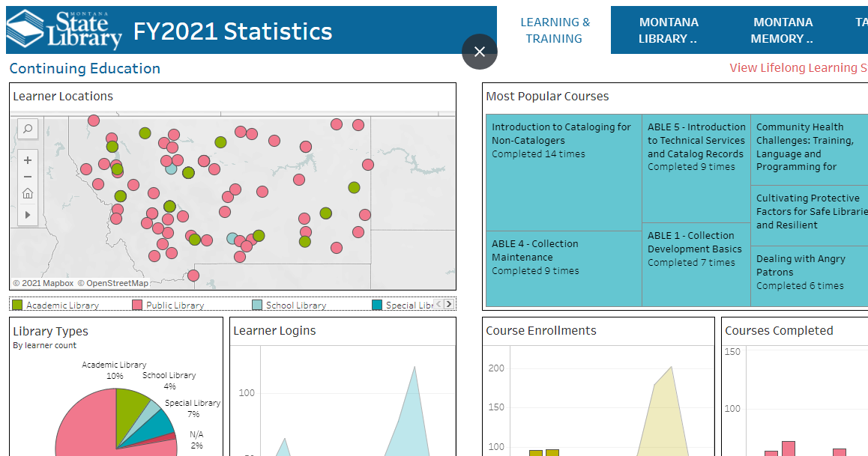The height and width of the screenshot is (456, 868).
Task: Close overlay with the round X button
Action: (x=480, y=52)
